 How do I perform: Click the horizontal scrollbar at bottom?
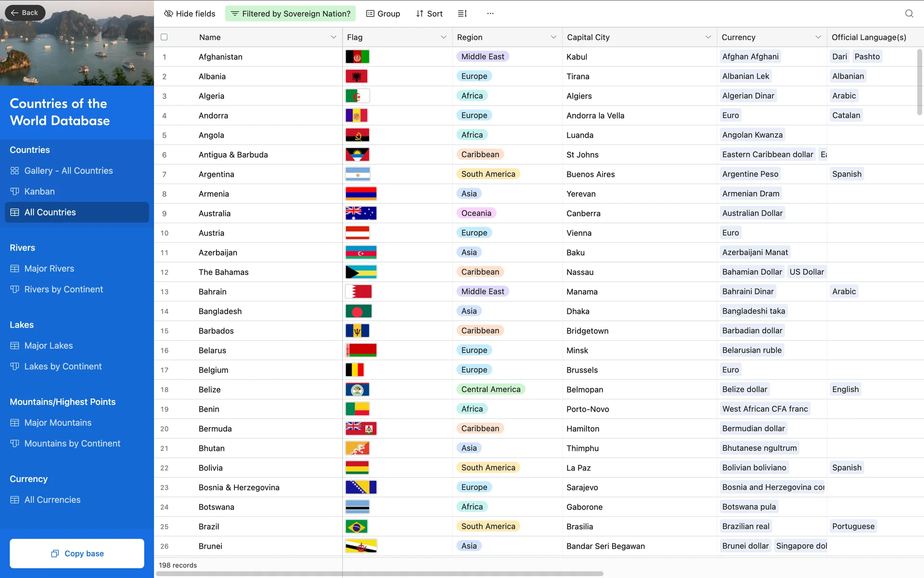[379, 574]
